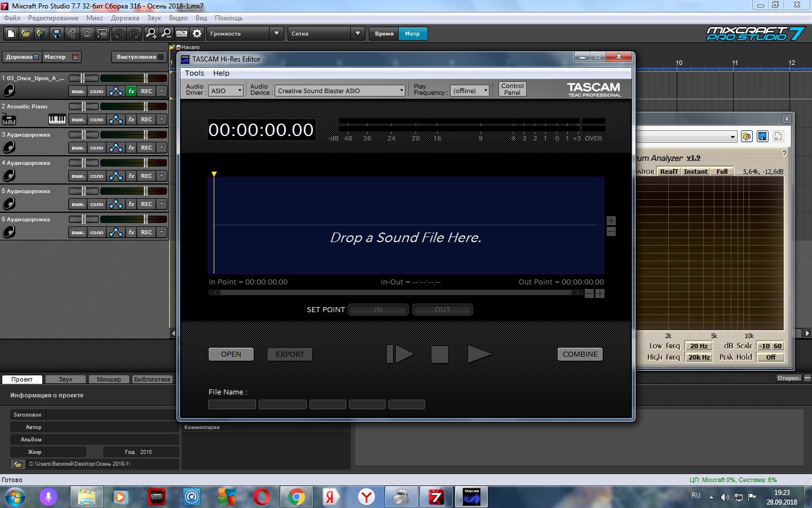Toggle automation icon on track 3 Аудиодорожка

[x=116, y=147]
